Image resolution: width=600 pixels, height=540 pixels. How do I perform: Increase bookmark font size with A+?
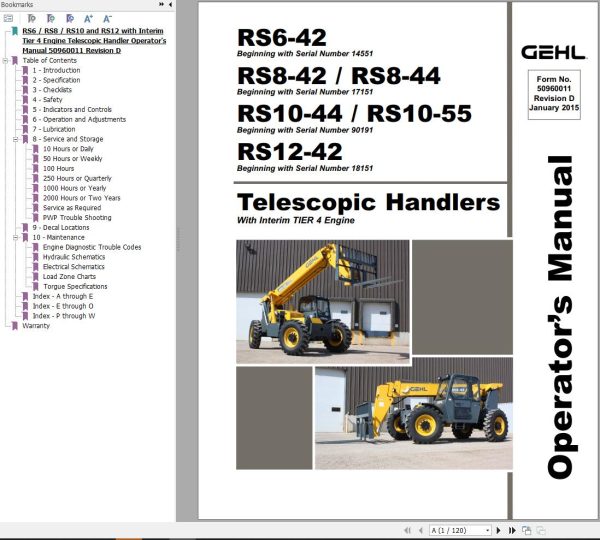pos(88,18)
